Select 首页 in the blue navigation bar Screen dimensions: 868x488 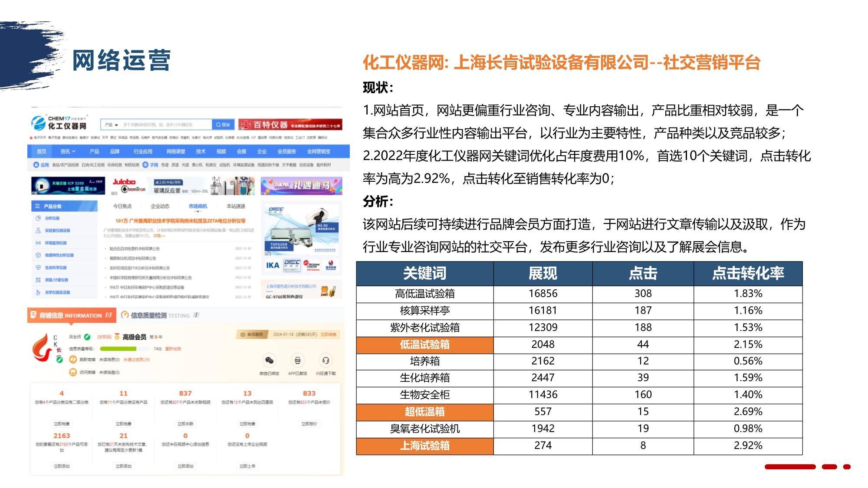pos(42,151)
